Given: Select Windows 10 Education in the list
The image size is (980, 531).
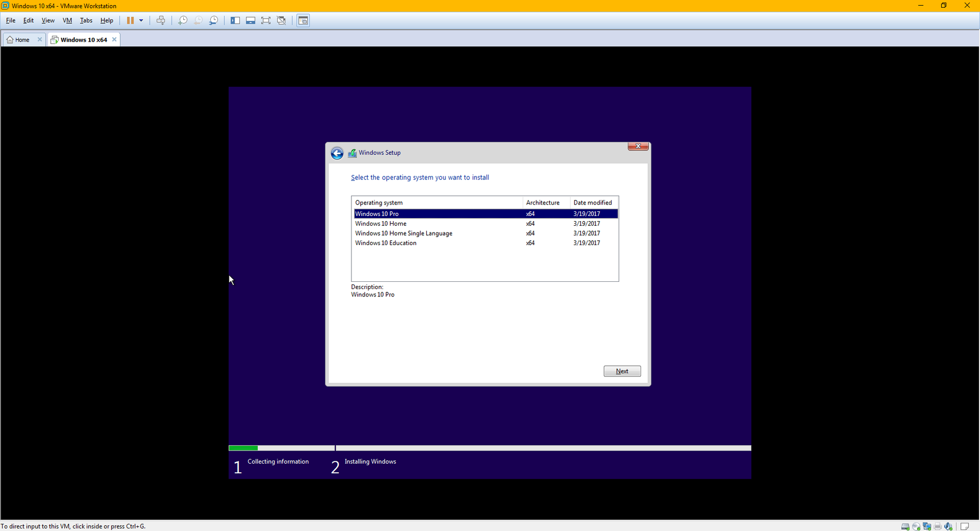Looking at the screenshot, I should coord(486,243).
